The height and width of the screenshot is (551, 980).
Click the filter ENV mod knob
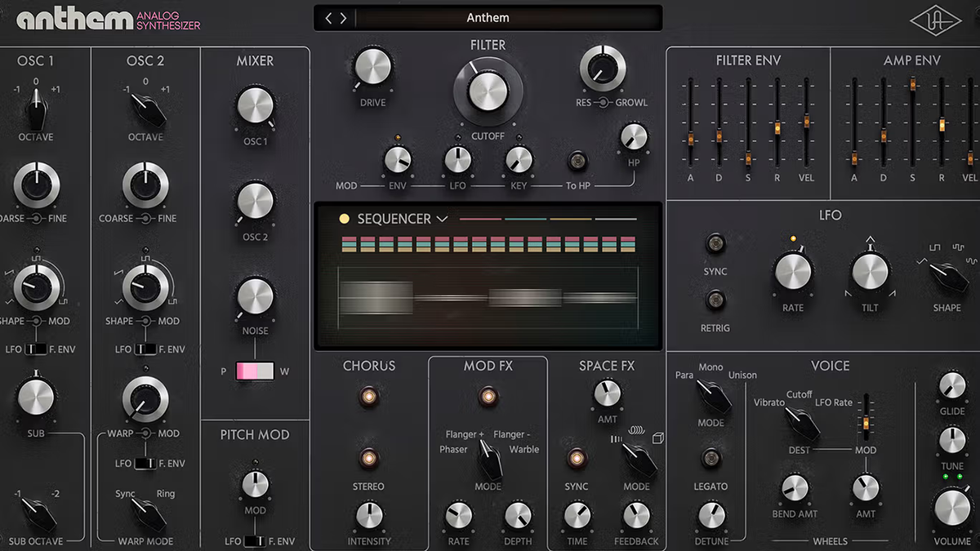tap(398, 159)
